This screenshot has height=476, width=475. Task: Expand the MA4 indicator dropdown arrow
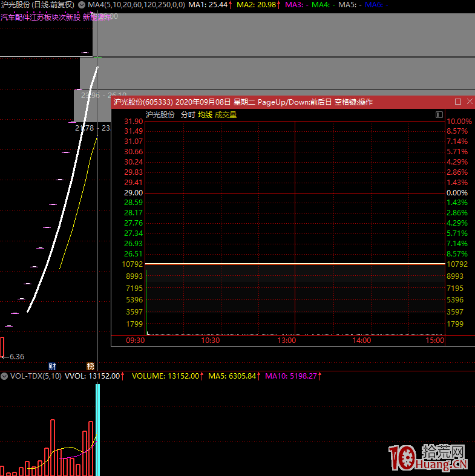click(x=83, y=4)
